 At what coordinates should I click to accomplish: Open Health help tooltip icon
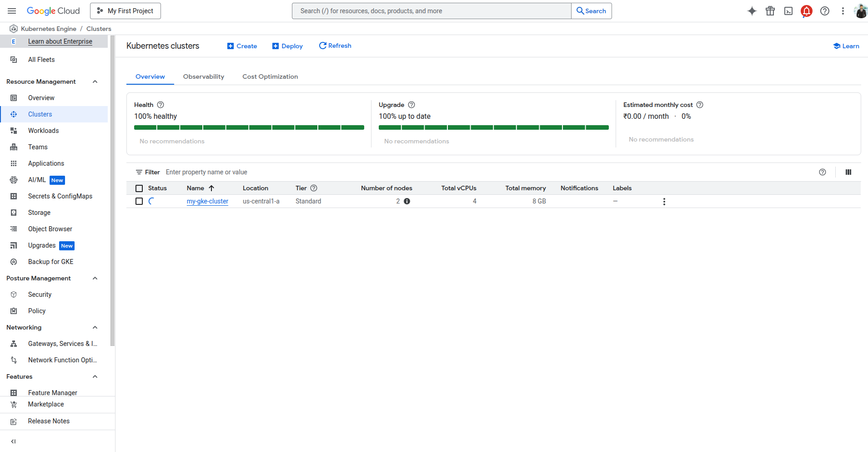point(161,105)
